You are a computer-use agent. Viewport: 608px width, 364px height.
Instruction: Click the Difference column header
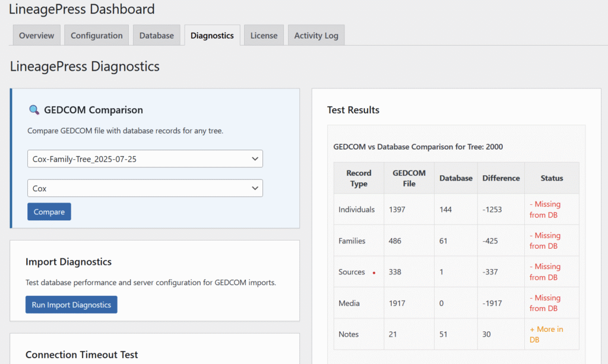tap(501, 178)
